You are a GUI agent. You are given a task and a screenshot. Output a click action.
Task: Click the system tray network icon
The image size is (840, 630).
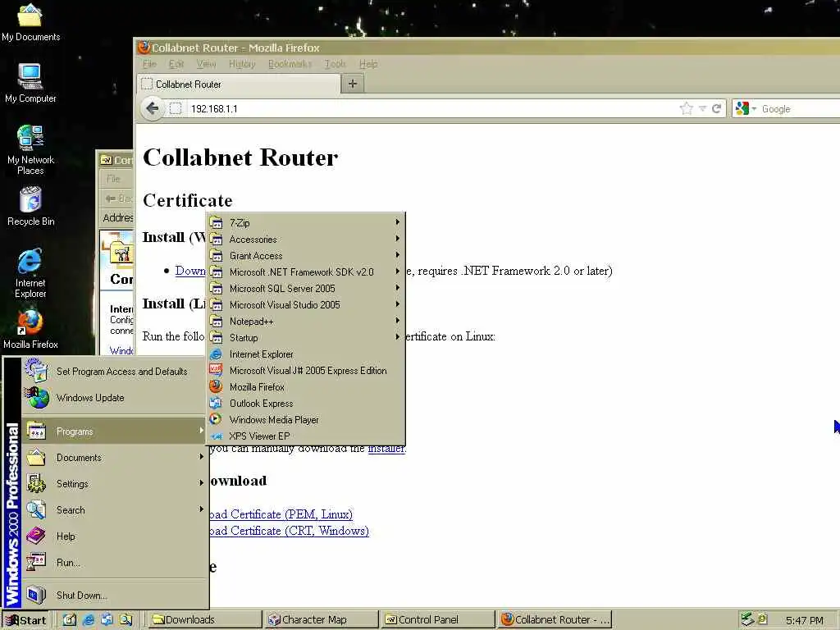(x=747, y=619)
